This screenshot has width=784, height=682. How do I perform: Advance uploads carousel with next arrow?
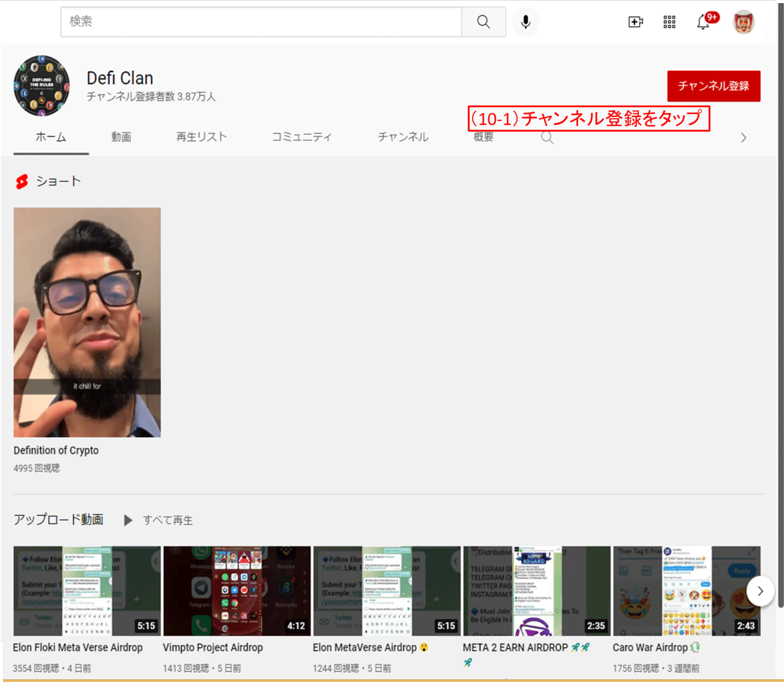pyautogui.click(x=760, y=591)
